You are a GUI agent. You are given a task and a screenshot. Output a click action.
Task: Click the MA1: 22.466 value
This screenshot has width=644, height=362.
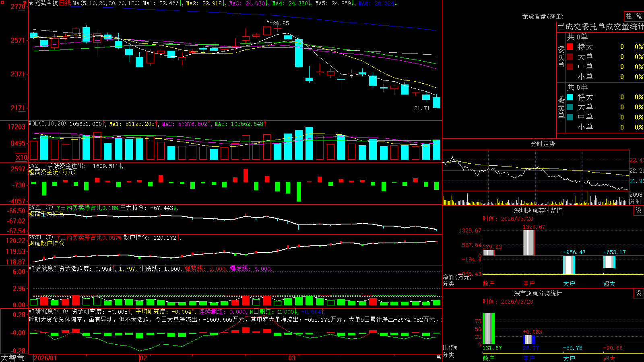click(161, 3)
